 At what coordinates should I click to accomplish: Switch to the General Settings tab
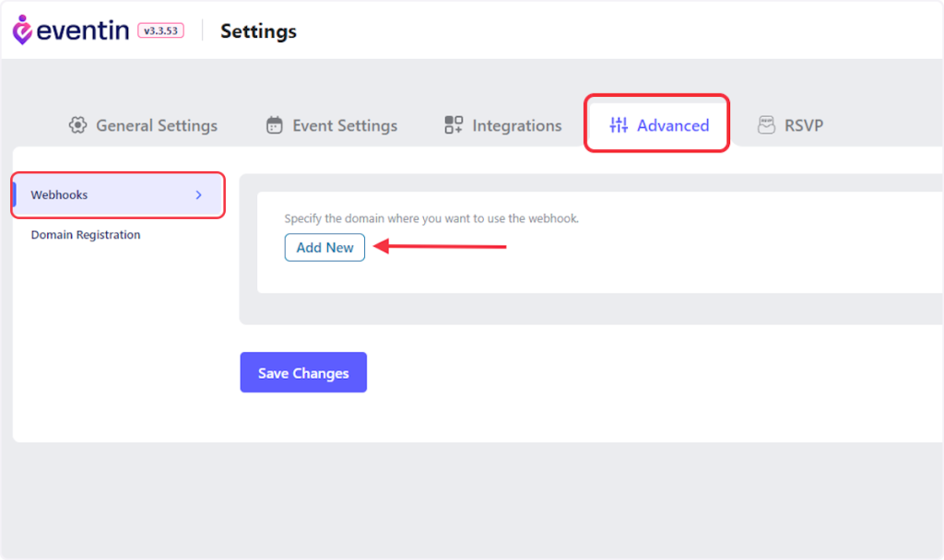tap(157, 125)
